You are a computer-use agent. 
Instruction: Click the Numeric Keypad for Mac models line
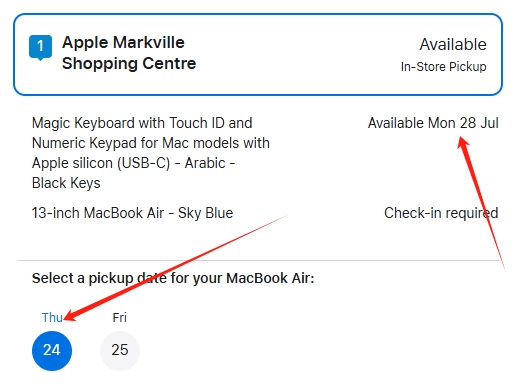(x=151, y=143)
